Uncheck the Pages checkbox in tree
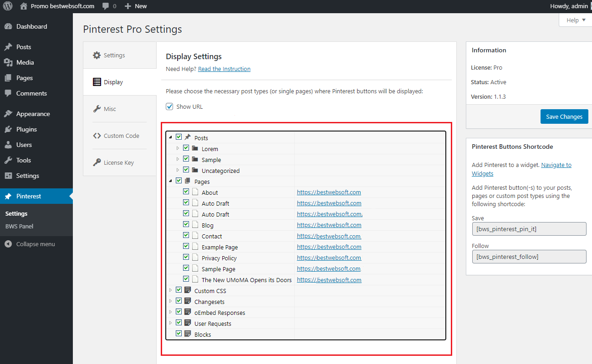 click(x=179, y=181)
